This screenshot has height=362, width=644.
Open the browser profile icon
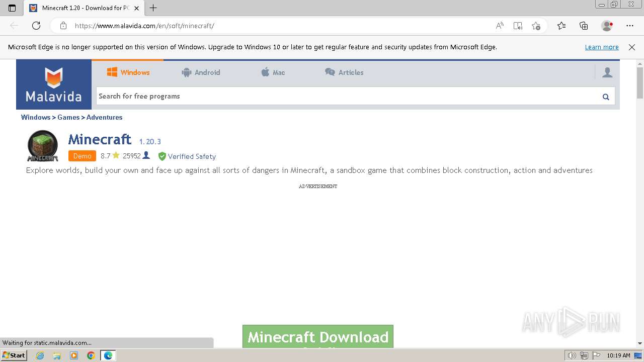(x=607, y=26)
